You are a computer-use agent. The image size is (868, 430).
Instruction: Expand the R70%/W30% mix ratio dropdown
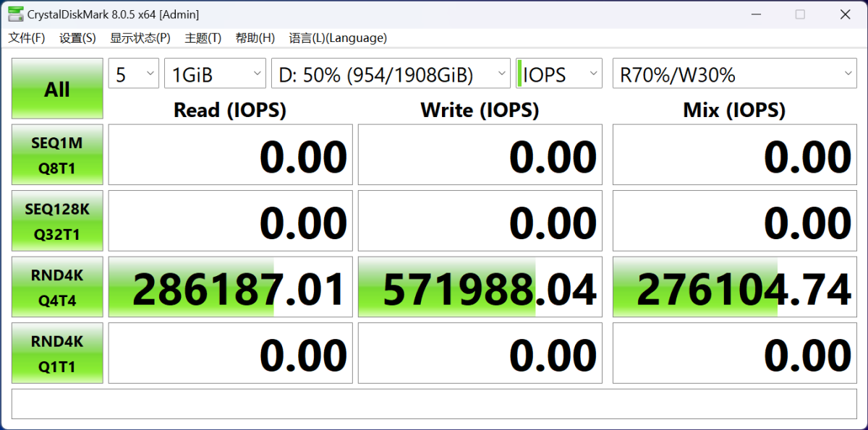point(734,74)
